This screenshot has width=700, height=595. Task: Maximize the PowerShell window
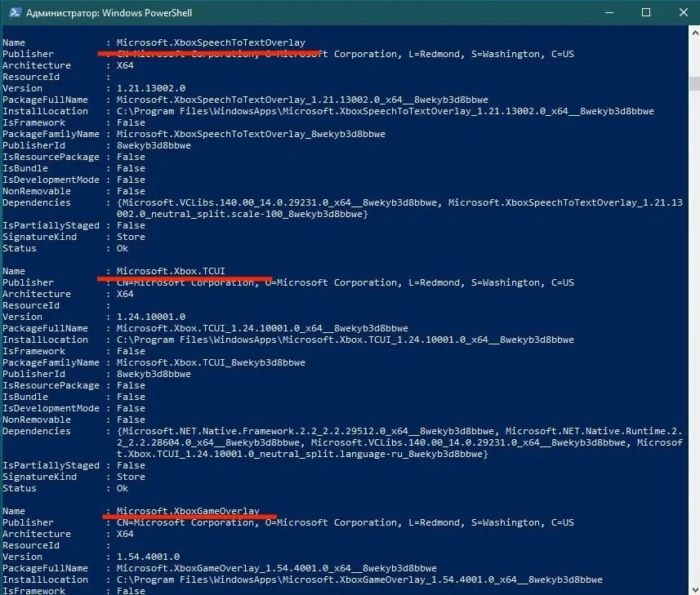[x=645, y=12]
